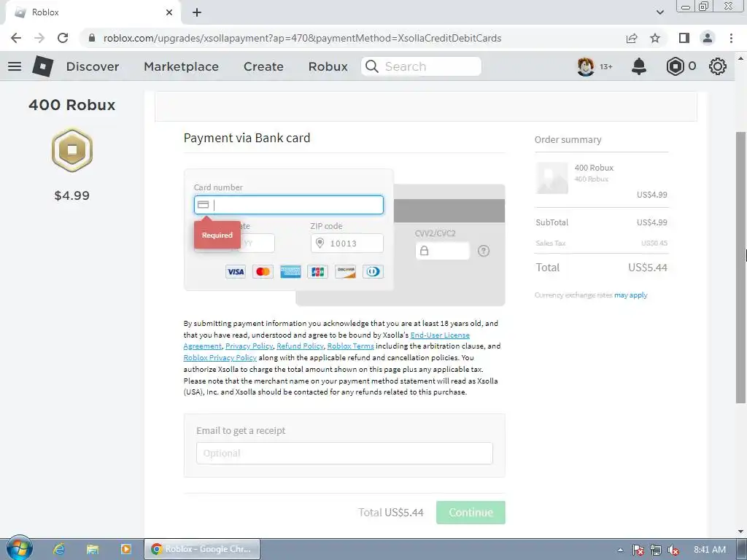The width and height of the screenshot is (747, 560).
Task: Click the Visa card logo
Action: pyautogui.click(x=236, y=271)
